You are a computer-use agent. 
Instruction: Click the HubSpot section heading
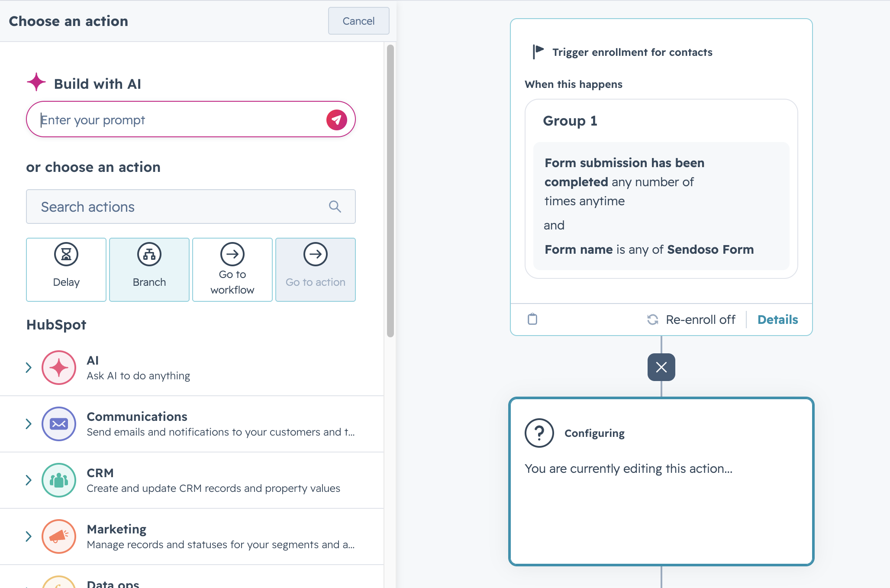[x=56, y=325]
